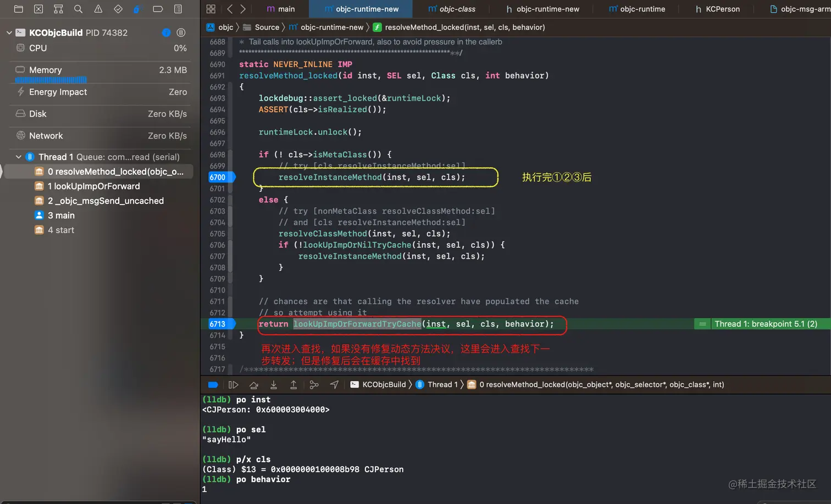Screen dimensions: 831x504
Task: Click lookUpImpOrForwardTryCache on line 6713
Action: (357, 324)
